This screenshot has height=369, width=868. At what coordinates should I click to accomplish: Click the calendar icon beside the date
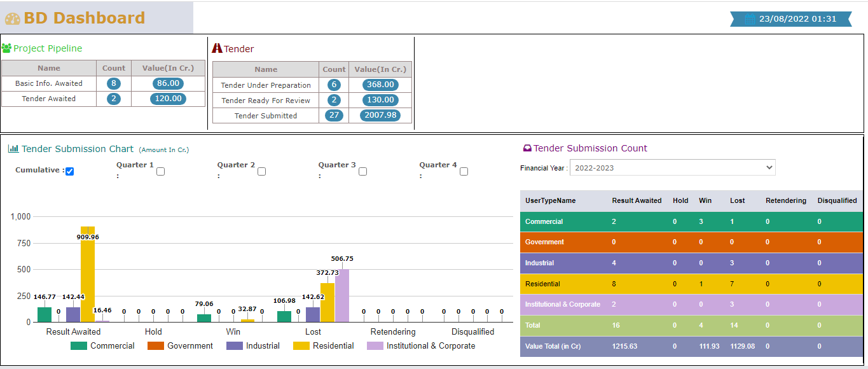pos(750,19)
